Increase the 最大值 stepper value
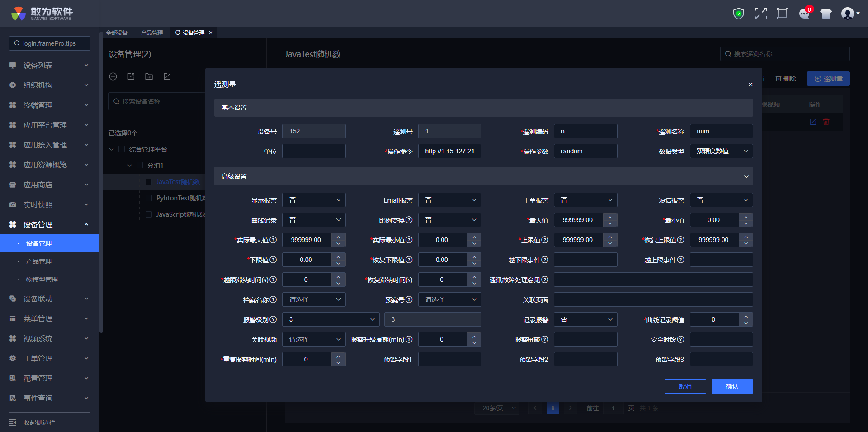 [x=610, y=216]
